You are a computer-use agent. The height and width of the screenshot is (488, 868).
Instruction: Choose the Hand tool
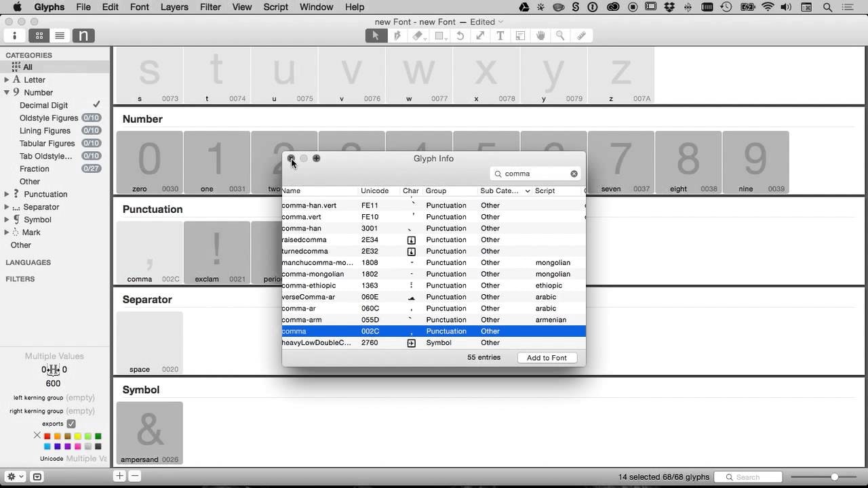540,36
